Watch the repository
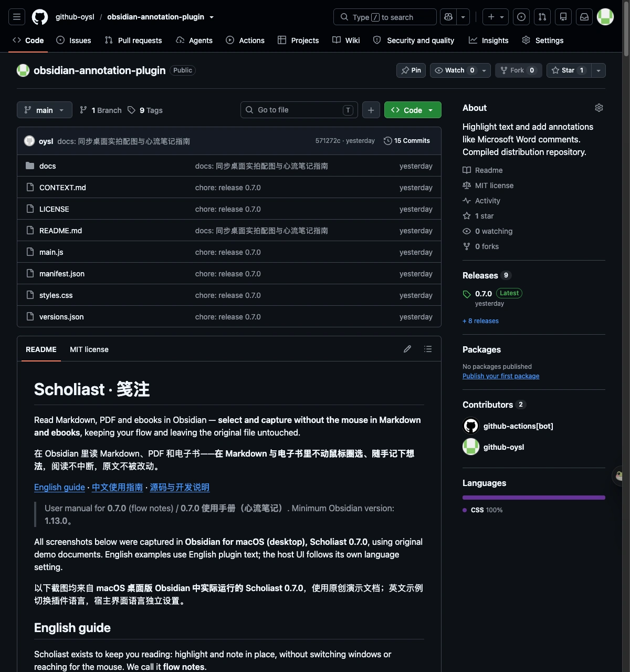The height and width of the screenshot is (672, 630). (454, 70)
